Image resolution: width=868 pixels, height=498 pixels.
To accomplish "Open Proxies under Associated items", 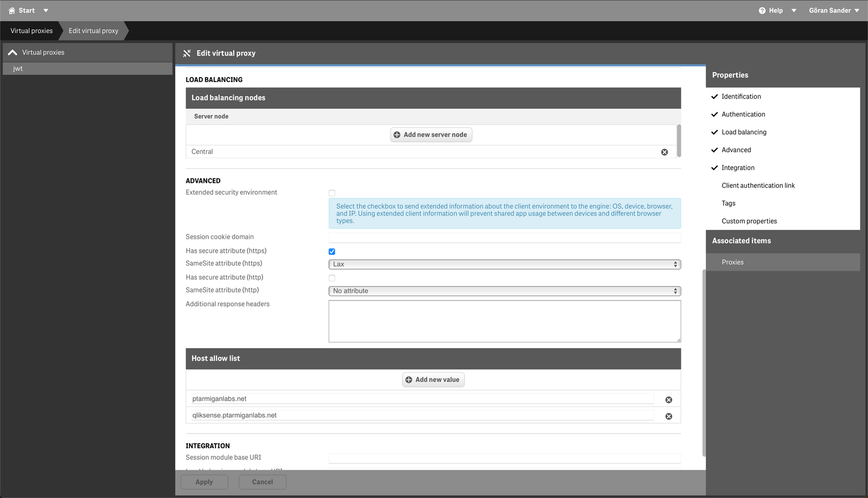I will 732,262.
